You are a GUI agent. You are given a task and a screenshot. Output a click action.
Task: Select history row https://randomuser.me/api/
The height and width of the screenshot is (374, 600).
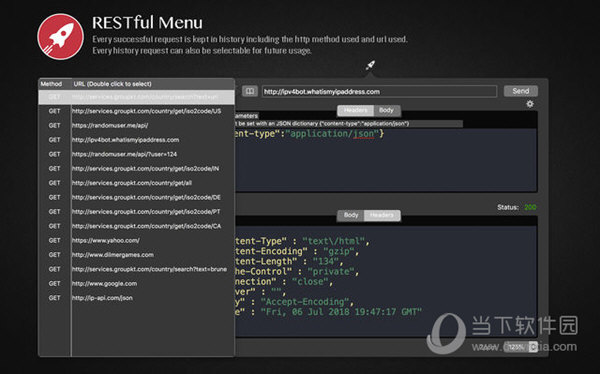137,126
